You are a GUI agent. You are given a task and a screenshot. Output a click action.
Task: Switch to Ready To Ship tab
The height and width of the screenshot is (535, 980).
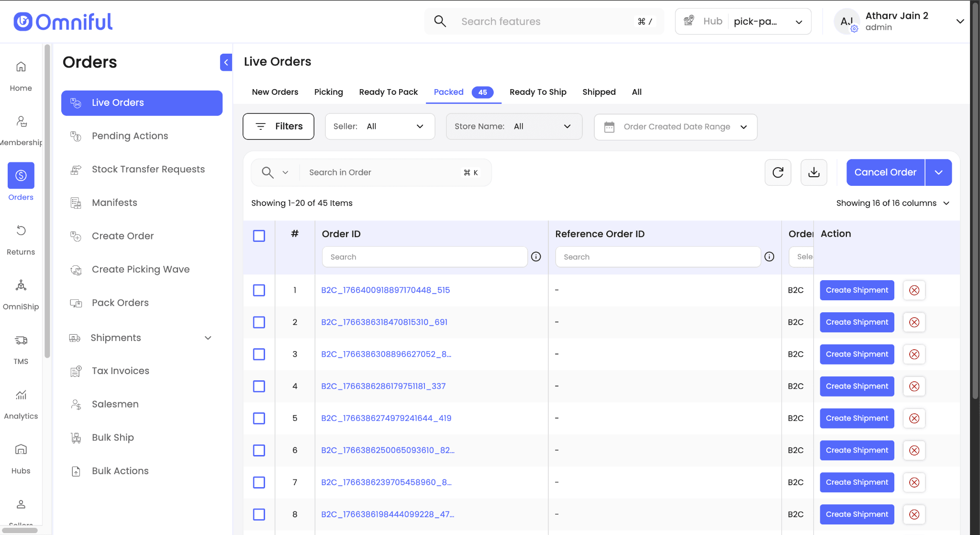(x=537, y=92)
